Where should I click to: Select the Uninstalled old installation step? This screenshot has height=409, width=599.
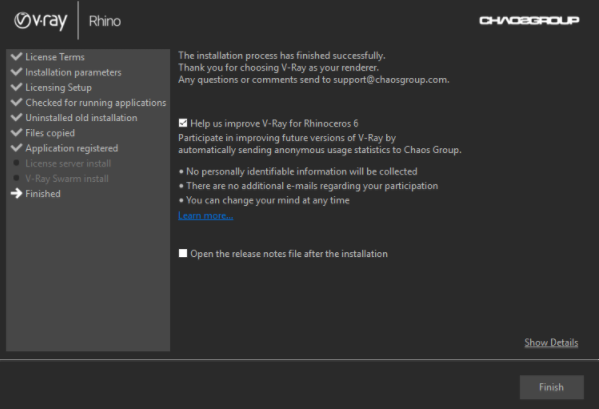[x=81, y=118]
